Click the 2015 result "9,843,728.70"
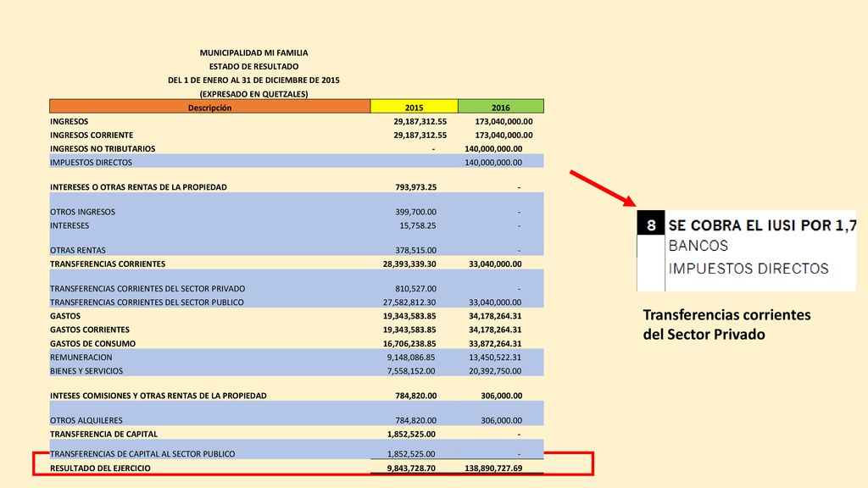Image resolution: width=868 pixels, height=488 pixels. 411,468
